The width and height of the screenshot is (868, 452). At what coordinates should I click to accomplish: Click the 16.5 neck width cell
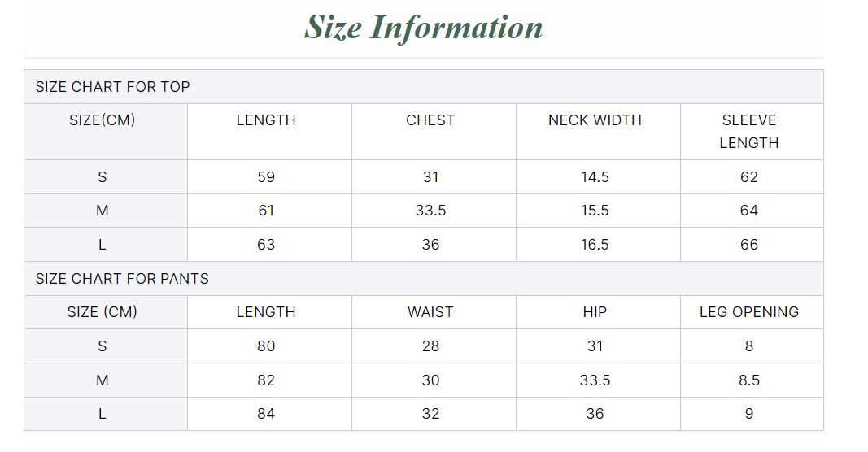[595, 245]
